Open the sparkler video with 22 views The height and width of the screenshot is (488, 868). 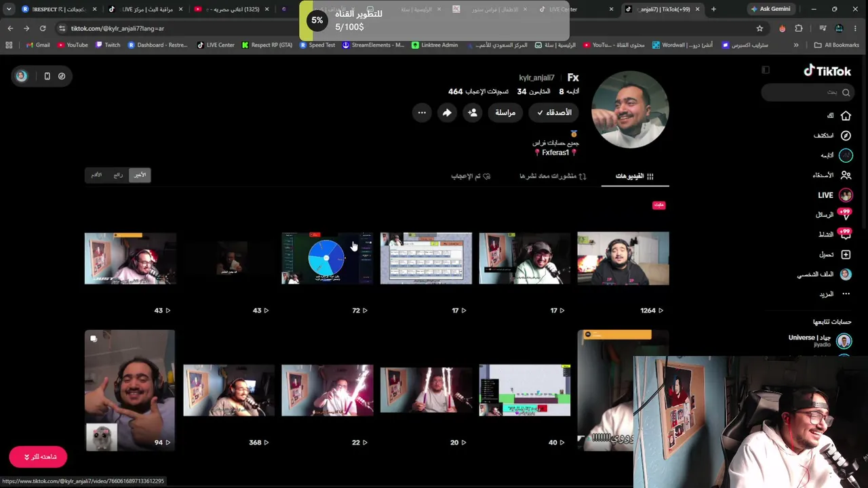327,390
